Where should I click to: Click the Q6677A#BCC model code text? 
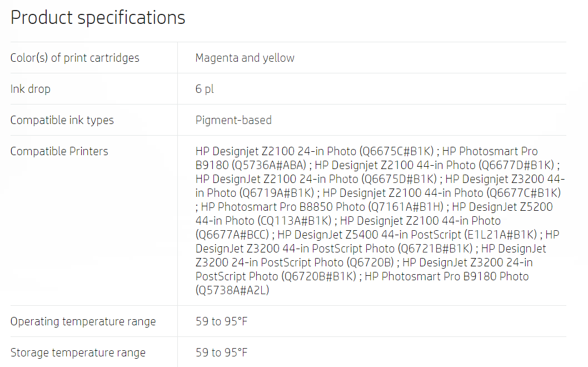[x=232, y=235]
